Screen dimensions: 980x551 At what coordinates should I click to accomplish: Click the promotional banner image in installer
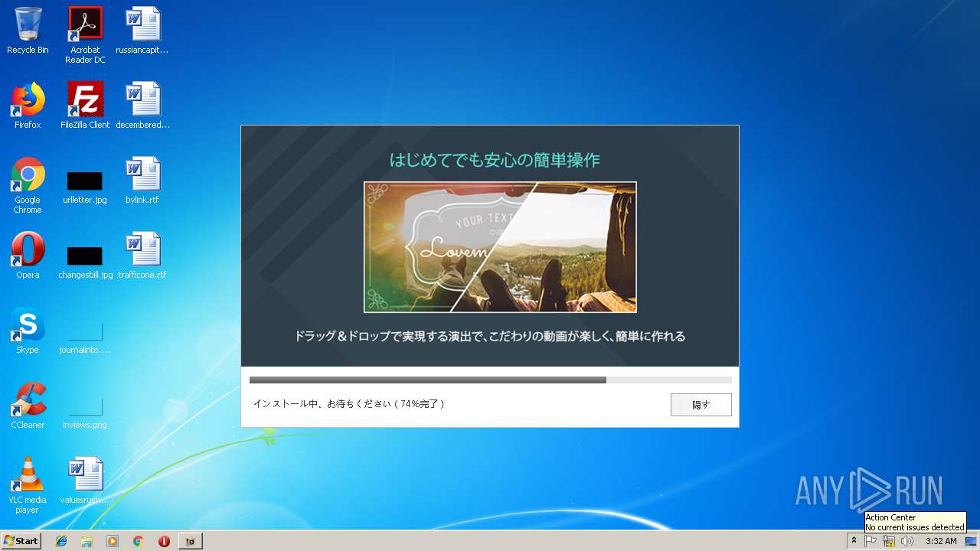point(500,247)
